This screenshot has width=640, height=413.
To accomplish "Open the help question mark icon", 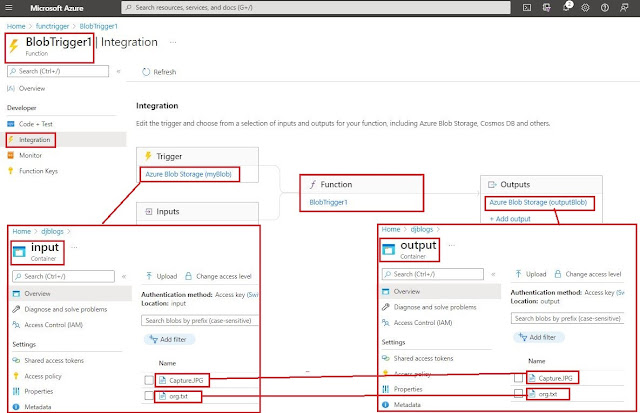I will (x=605, y=8).
